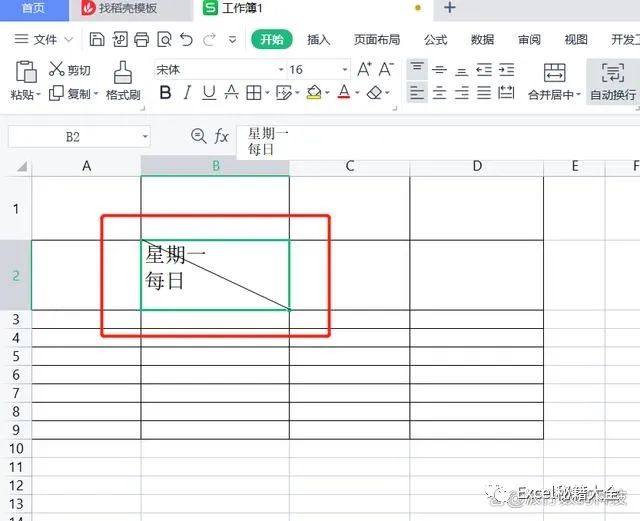This screenshot has height=521, width=640.
Task: Open the File (文件) menu
Action: (x=45, y=40)
